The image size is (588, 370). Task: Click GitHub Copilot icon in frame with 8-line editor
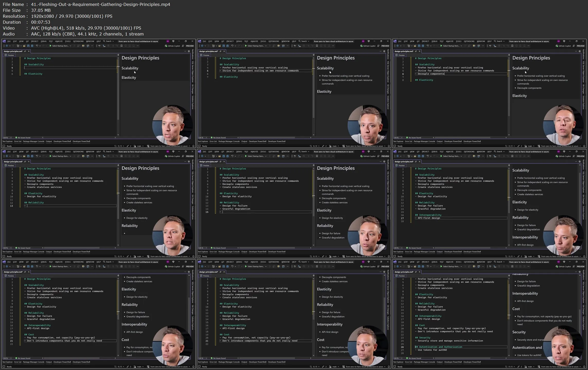[557, 46]
